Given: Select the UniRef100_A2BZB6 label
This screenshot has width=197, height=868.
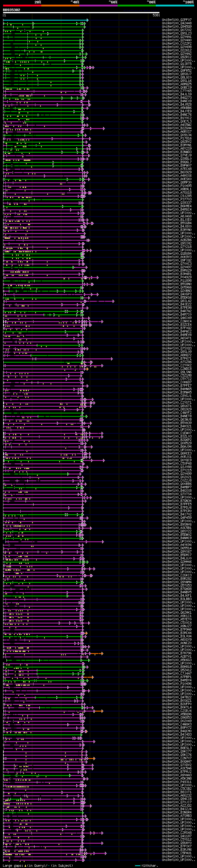Looking at the screenshot, I should (177, 240).
